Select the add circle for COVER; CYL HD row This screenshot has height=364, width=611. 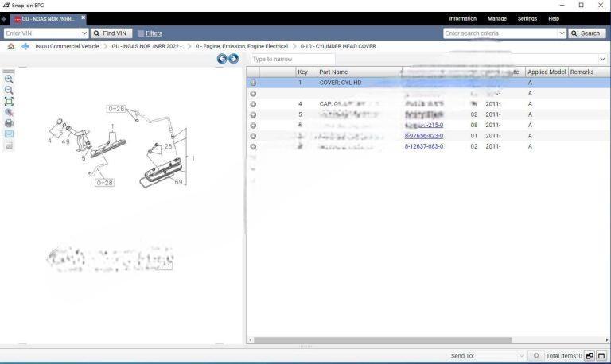tap(253, 83)
